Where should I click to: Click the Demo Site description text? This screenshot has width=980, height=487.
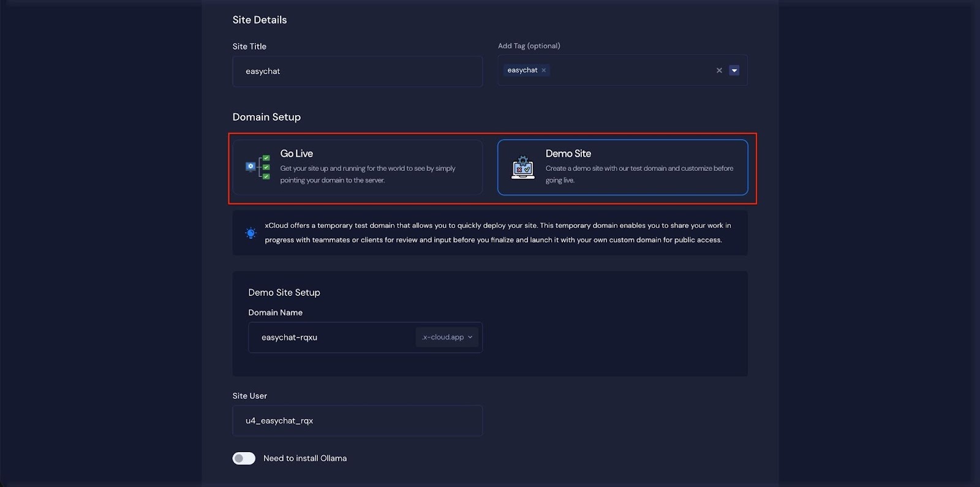(x=639, y=175)
